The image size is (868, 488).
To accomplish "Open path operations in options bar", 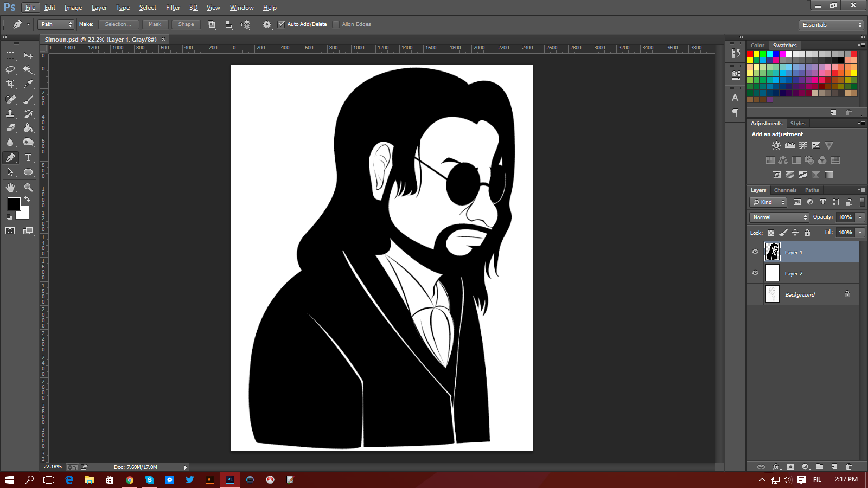I will click(x=212, y=24).
